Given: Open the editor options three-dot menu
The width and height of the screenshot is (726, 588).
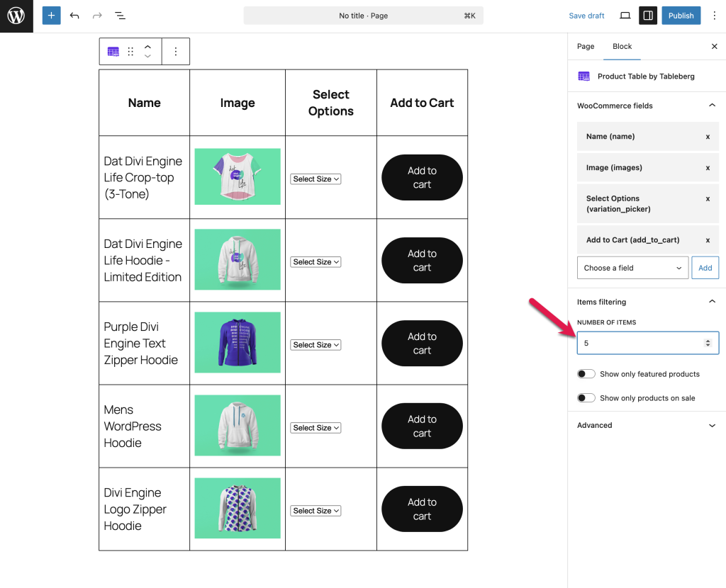Looking at the screenshot, I should [x=715, y=16].
